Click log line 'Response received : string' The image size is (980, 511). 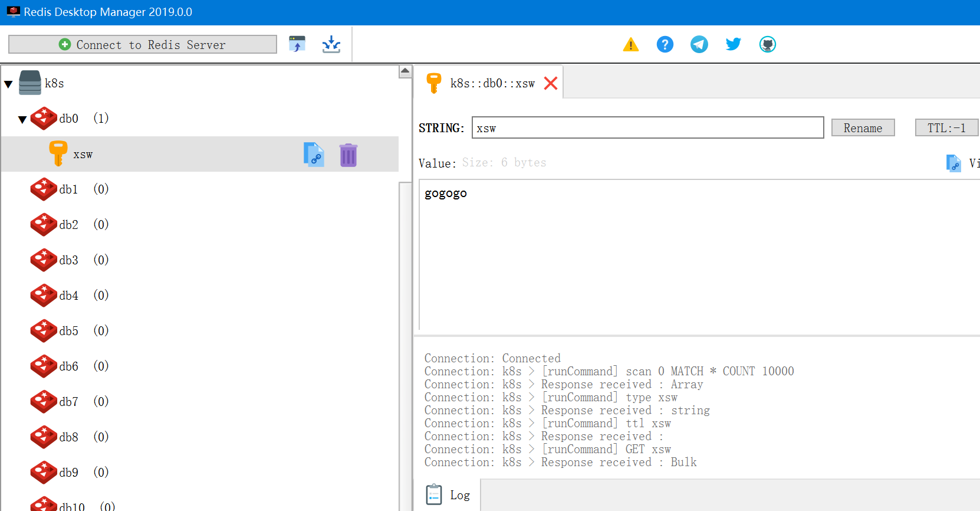[567, 410]
